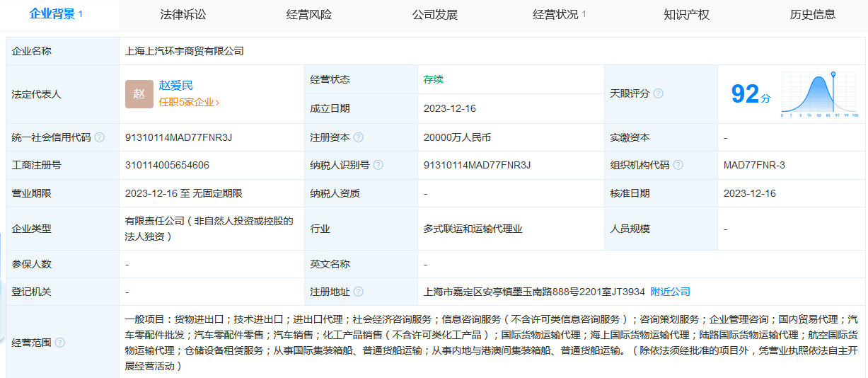This screenshot has width=868, height=378.
Task: Click organization code MAD77FNR-3
Action: point(754,165)
